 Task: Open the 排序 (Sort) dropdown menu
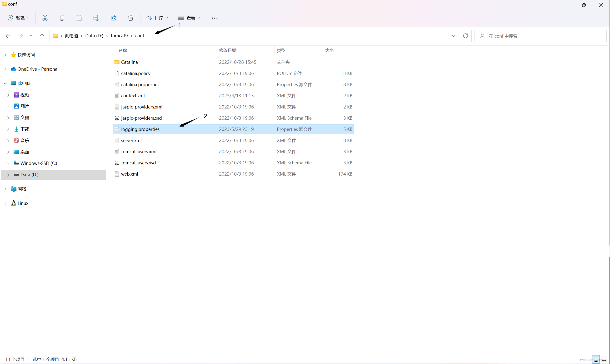157,18
